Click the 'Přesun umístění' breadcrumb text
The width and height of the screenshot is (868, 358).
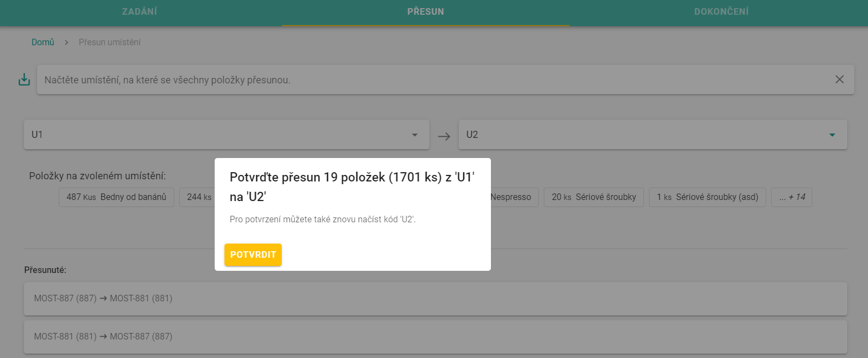110,43
